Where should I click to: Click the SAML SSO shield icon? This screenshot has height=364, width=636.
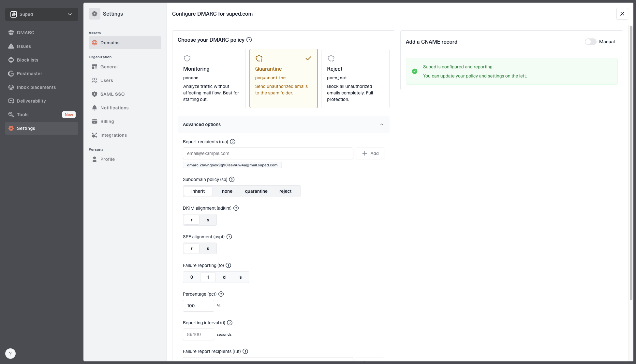tap(95, 94)
